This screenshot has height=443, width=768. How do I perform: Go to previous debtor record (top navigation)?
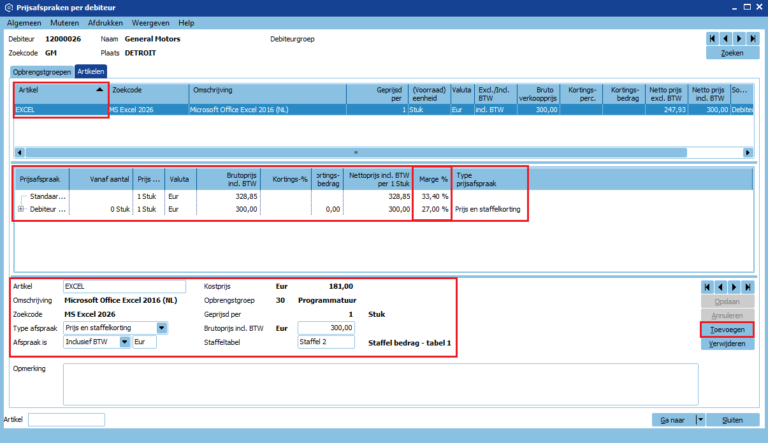[x=724, y=38]
